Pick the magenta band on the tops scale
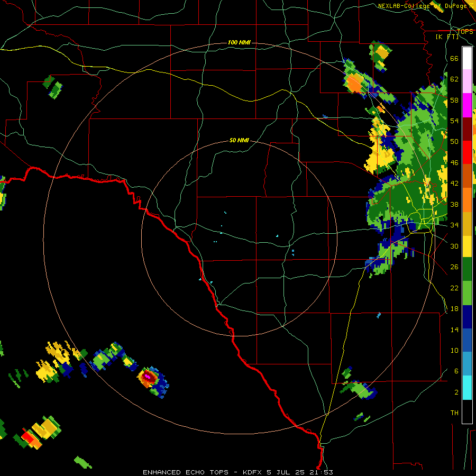The width and height of the screenshot is (476, 476). 467,105
